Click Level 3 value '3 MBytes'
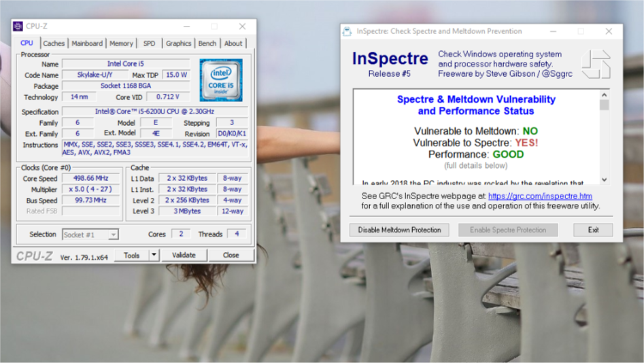The width and height of the screenshot is (644, 363). (187, 211)
